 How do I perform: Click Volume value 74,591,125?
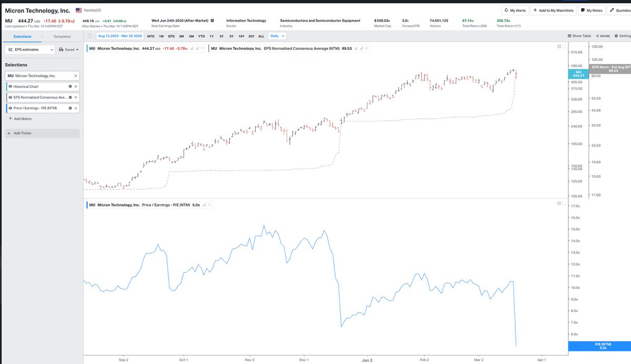click(439, 20)
